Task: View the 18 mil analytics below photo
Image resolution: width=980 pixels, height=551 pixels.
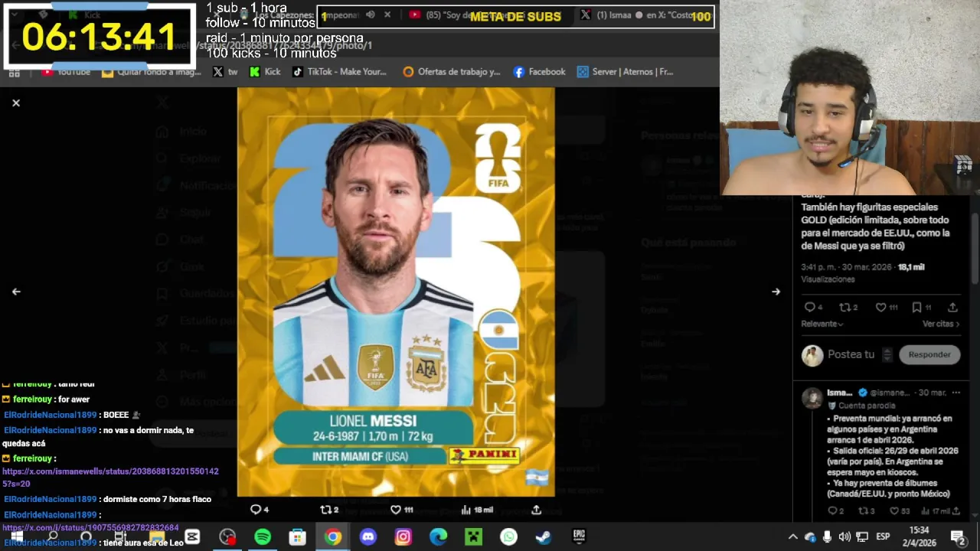Action: click(477, 510)
